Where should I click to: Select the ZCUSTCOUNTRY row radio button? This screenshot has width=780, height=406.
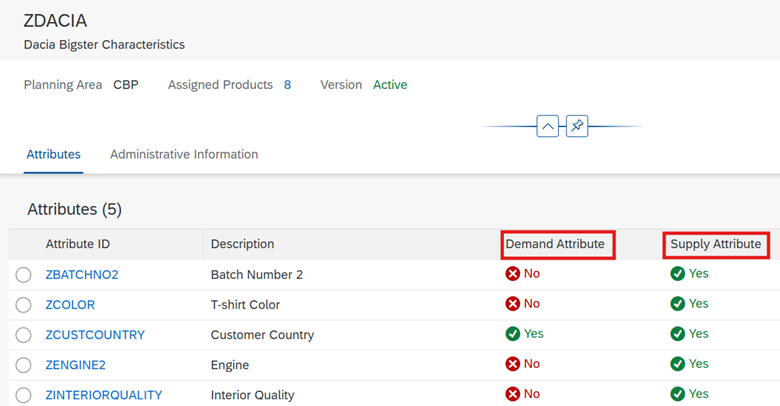[24, 335]
